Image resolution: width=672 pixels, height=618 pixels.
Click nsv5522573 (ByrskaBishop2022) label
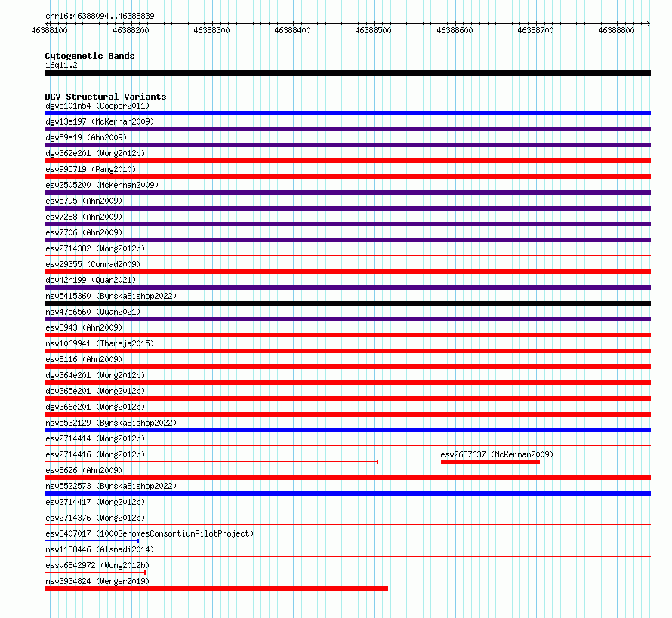tap(111, 486)
